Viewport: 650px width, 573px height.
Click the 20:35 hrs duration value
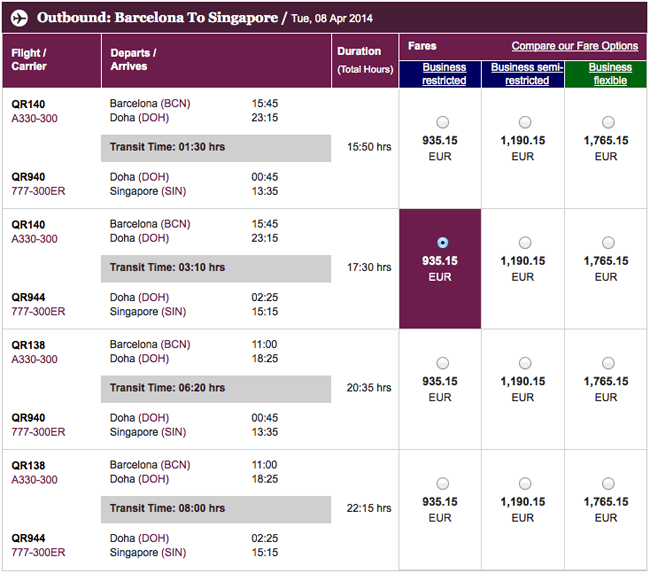click(x=369, y=388)
